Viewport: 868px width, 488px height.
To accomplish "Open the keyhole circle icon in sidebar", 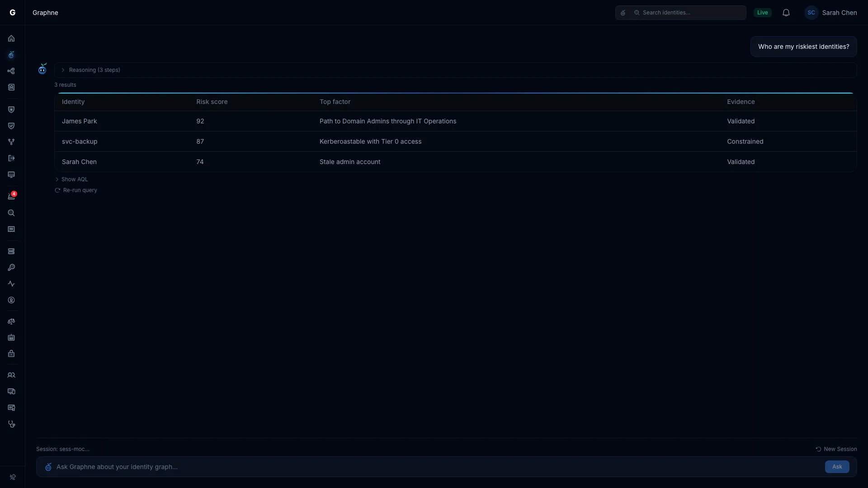I will tap(11, 300).
